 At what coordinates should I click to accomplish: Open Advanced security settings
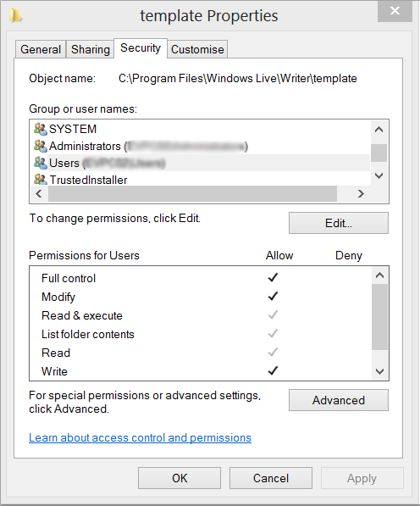point(339,400)
